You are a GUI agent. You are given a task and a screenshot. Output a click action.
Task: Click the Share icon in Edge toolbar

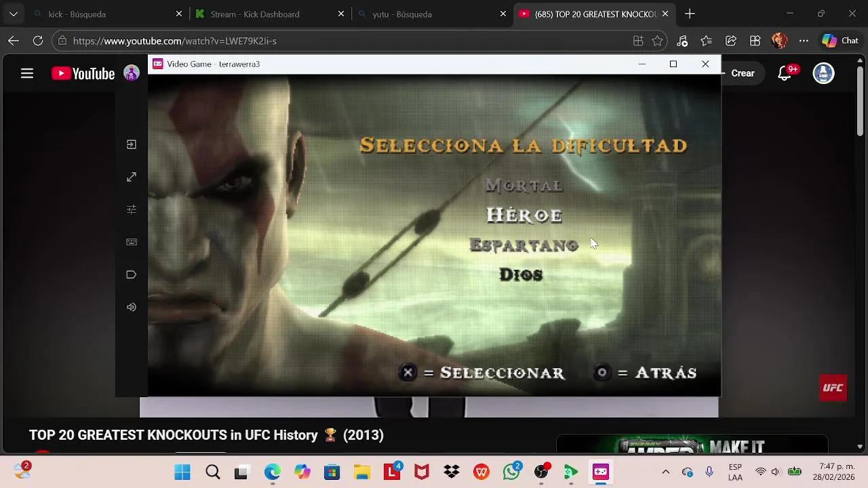731,41
